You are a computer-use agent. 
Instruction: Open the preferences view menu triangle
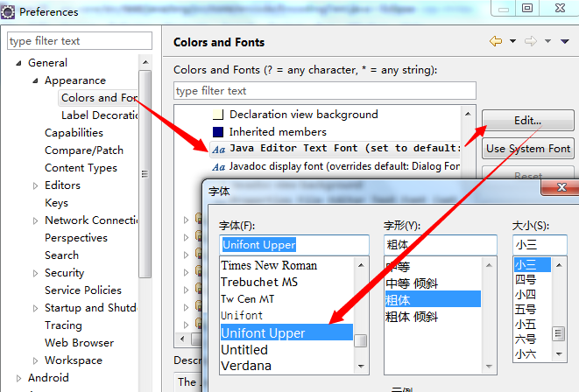(565, 41)
